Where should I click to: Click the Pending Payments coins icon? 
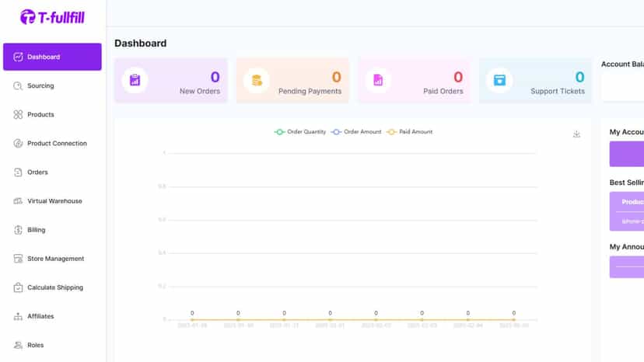(x=257, y=80)
